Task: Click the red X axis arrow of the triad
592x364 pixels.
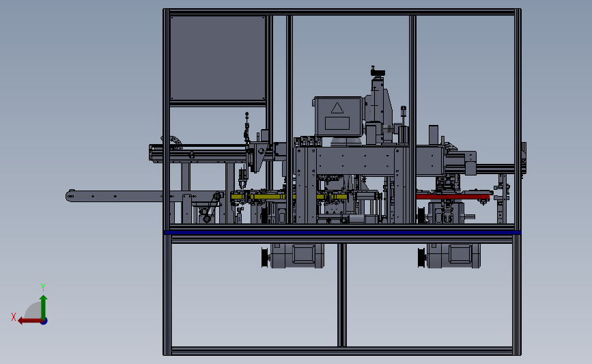Action: [x=29, y=321]
